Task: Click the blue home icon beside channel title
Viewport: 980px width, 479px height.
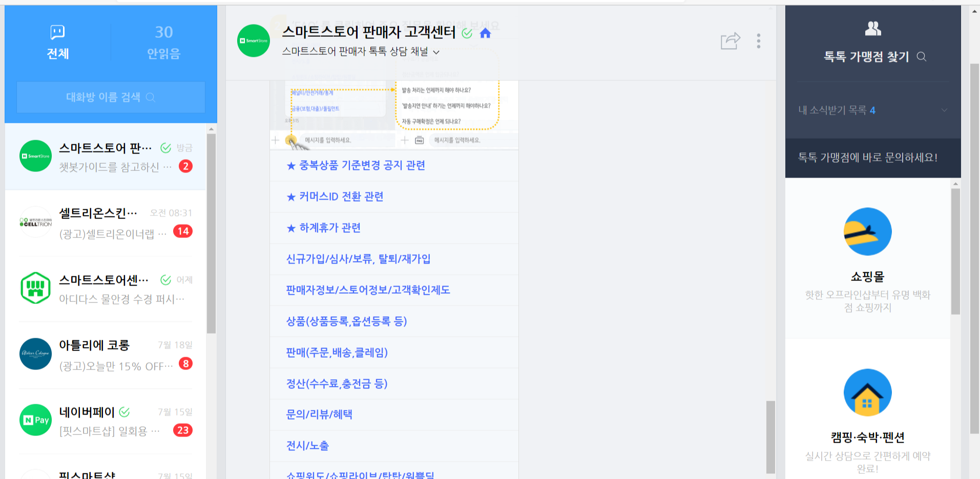Action: tap(485, 33)
